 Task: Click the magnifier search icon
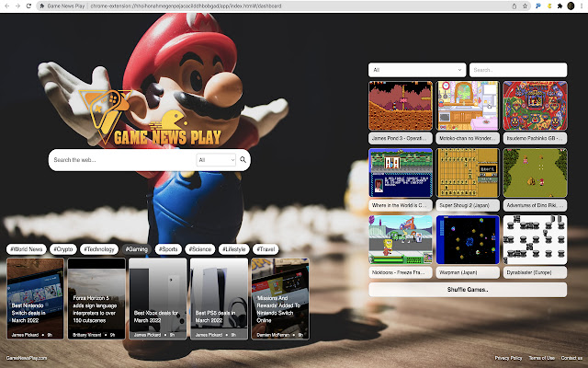point(243,160)
